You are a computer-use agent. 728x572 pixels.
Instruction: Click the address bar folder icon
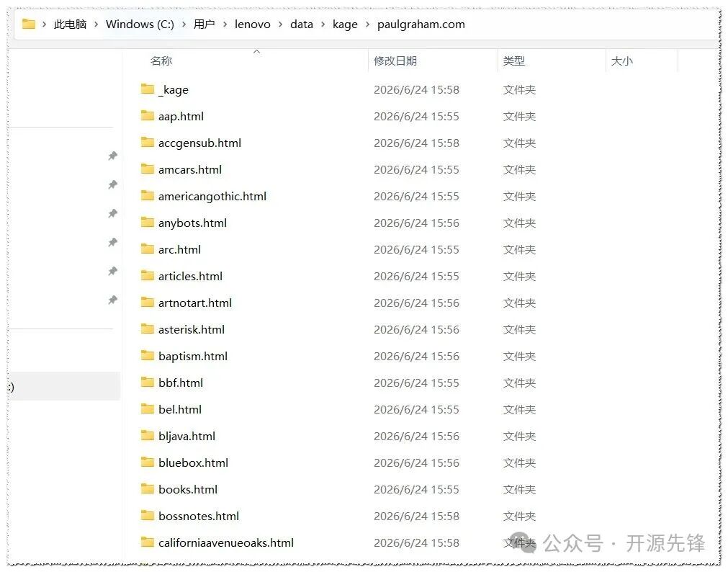(29, 23)
